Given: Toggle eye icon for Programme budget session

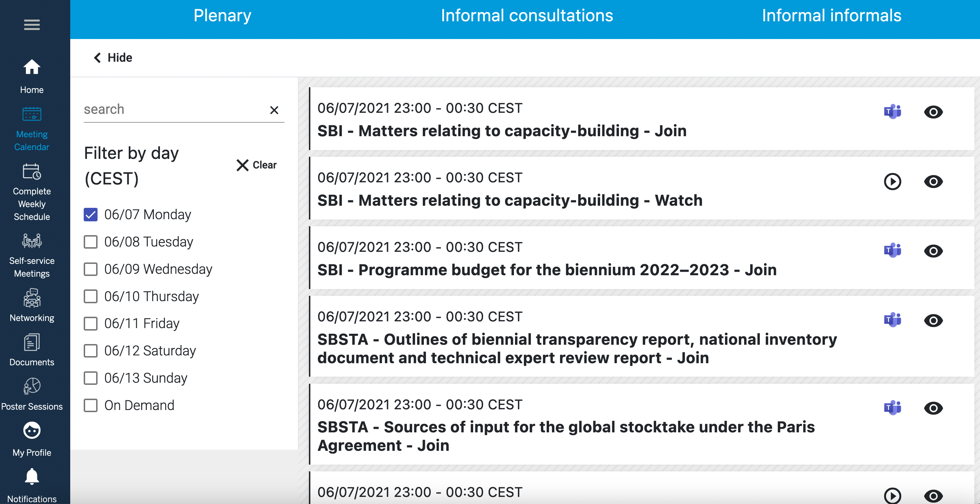Looking at the screenshot, I should coord(933,251).
